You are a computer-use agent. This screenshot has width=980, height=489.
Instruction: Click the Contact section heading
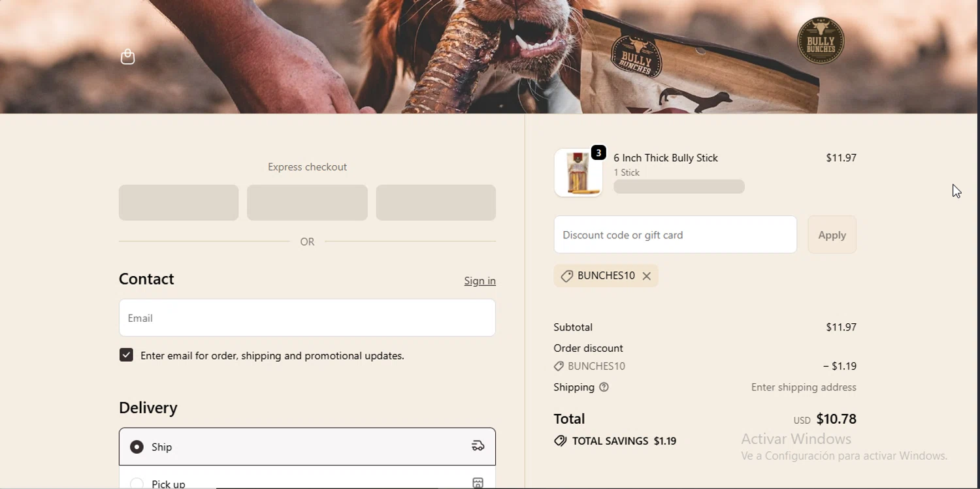pyautogui.click(x=146, y=279)
